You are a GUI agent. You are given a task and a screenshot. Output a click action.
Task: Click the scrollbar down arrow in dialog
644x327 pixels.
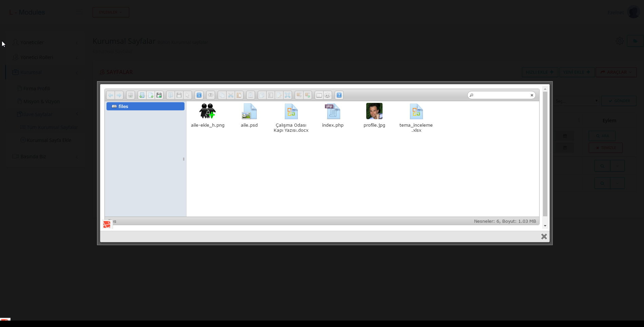point(545,226)
